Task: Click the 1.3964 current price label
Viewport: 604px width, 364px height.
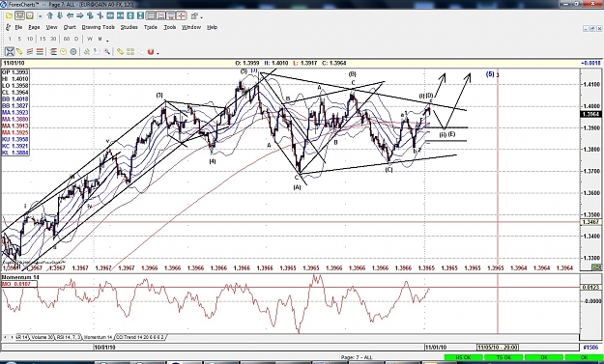Action: (x=591, y=114)
